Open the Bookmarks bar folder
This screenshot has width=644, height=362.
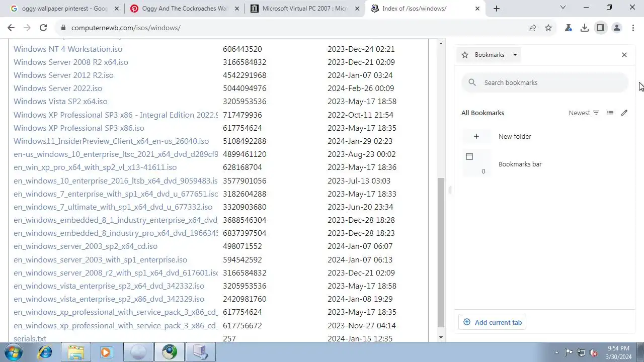pos(545,164)
